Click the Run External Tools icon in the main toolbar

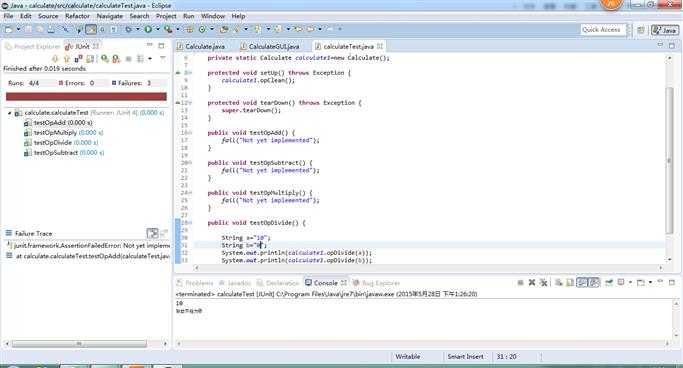pyautogui.click(x=168, y=29)
